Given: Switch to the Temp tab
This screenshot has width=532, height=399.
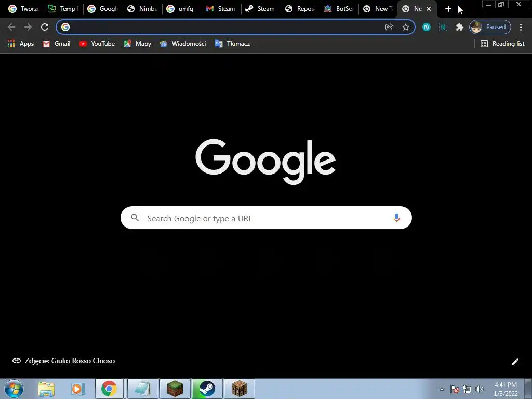Looking at the screenshot, I should [x=63, y=9].
